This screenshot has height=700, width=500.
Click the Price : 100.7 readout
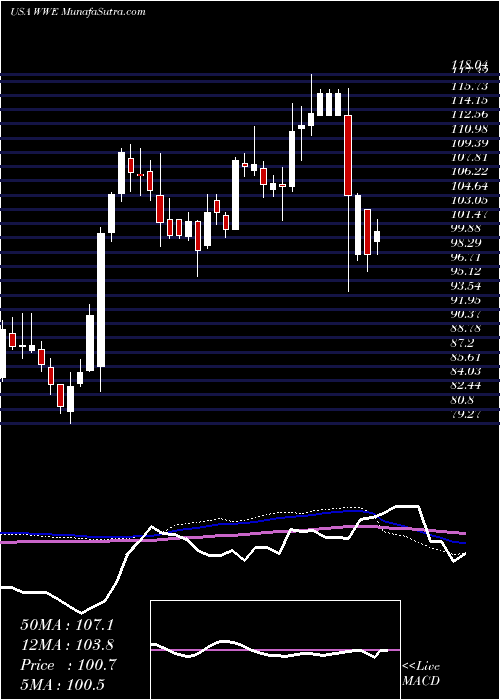[x=68, y=665]
